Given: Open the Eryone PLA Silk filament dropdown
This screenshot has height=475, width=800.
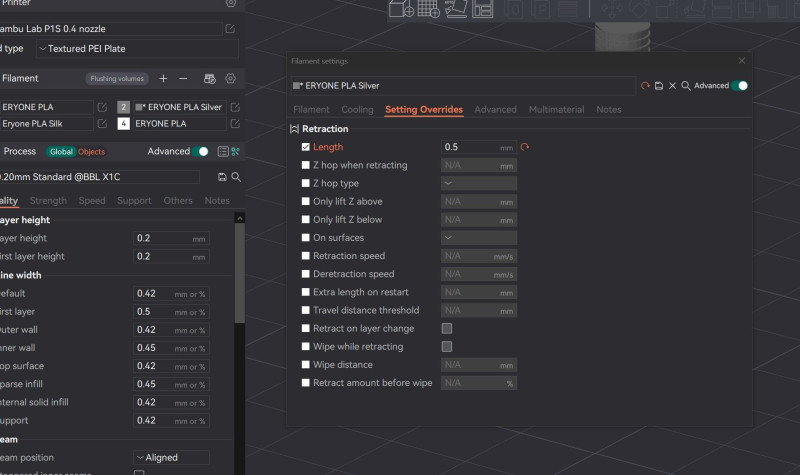Looking at the screenshot, I should click(x=46, y=124).
